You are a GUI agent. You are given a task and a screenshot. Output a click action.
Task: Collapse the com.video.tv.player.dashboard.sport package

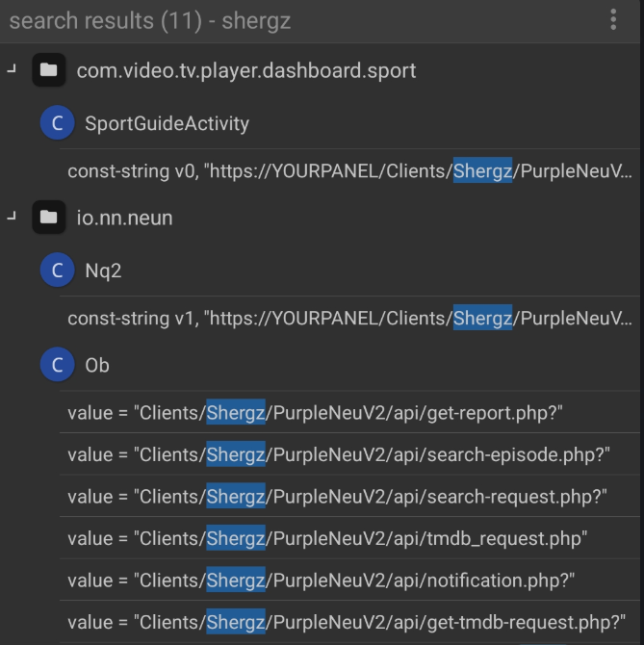point(11,70)
